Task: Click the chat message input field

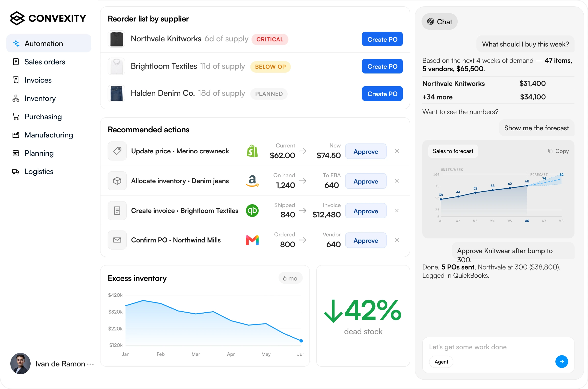Action: tap(498, 347)
